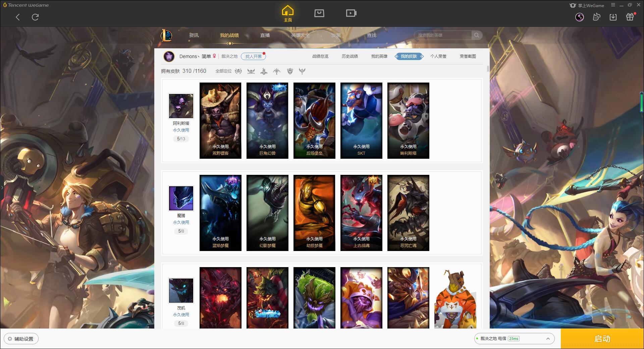
Task: Open 辅助设置 settings button
Action: coord(21,339)
